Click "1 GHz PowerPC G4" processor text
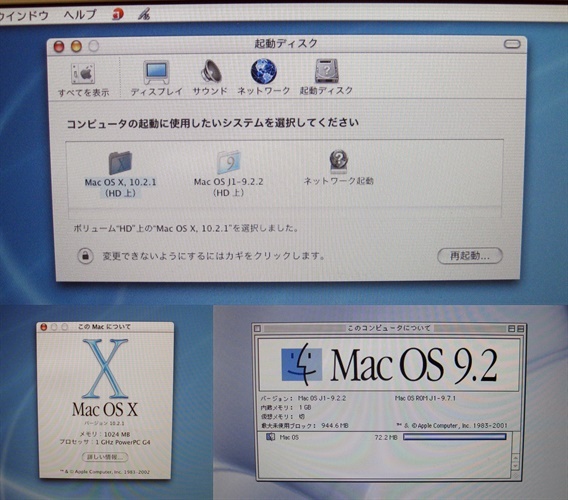The width and height of the screenshot is (568, 500). coord(122,442)
